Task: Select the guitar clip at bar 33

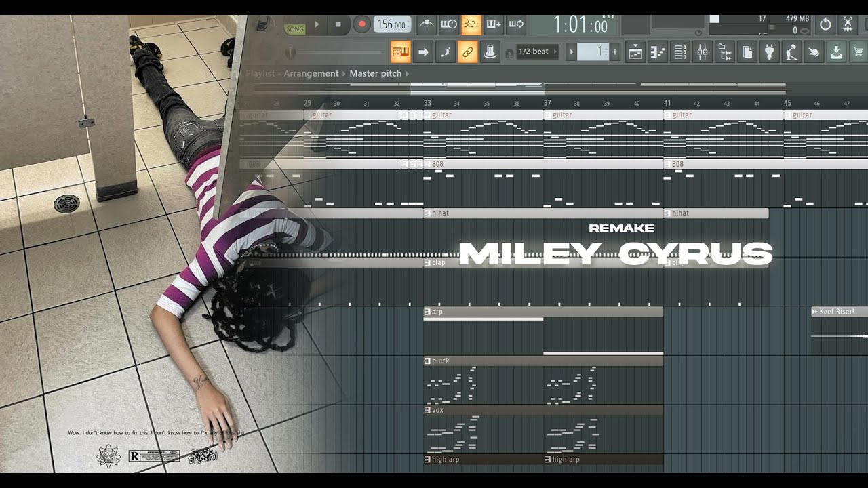Action: [484, 115]
